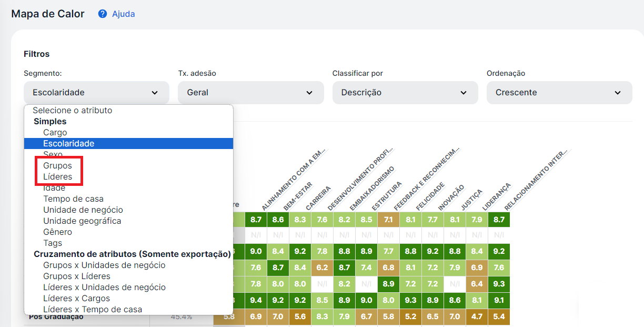Click the CARREIRA column header
This screenshot has width=644, height=327.
tap(318, 199)
